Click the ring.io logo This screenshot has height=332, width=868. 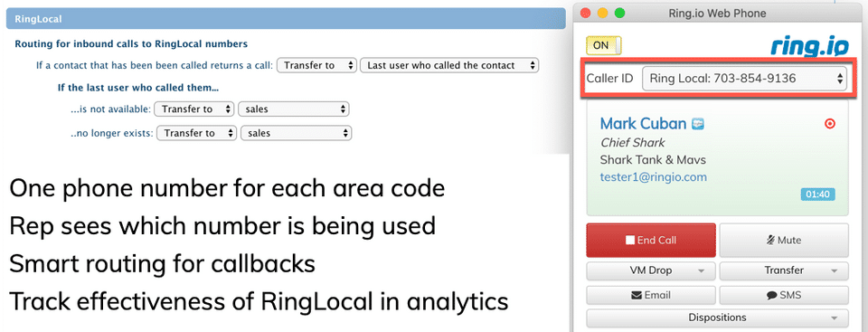point(808,47)
